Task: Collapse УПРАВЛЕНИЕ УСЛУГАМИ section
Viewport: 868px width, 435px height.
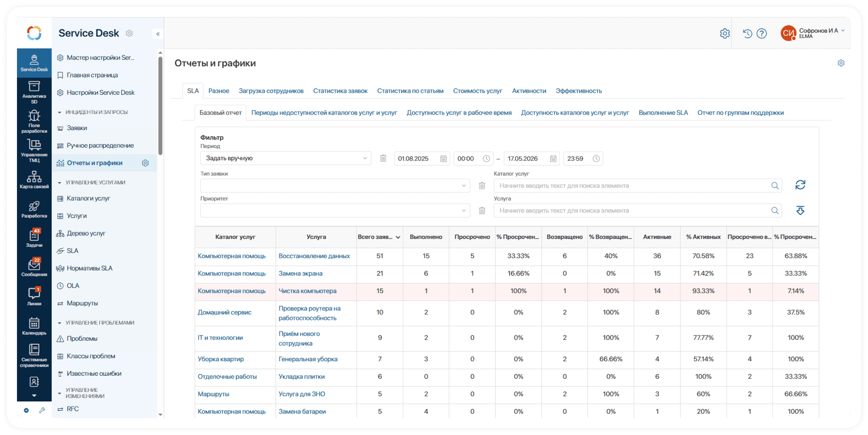Action: tap(59, 183)
